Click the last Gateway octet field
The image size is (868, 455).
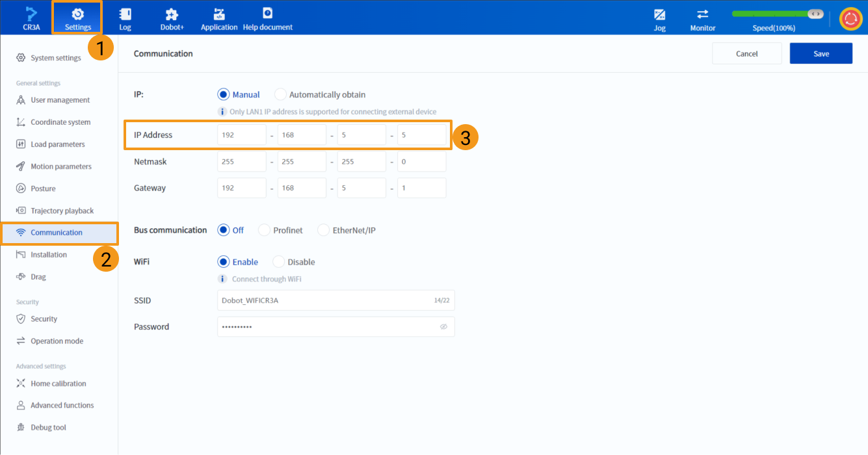coord(421,188)
